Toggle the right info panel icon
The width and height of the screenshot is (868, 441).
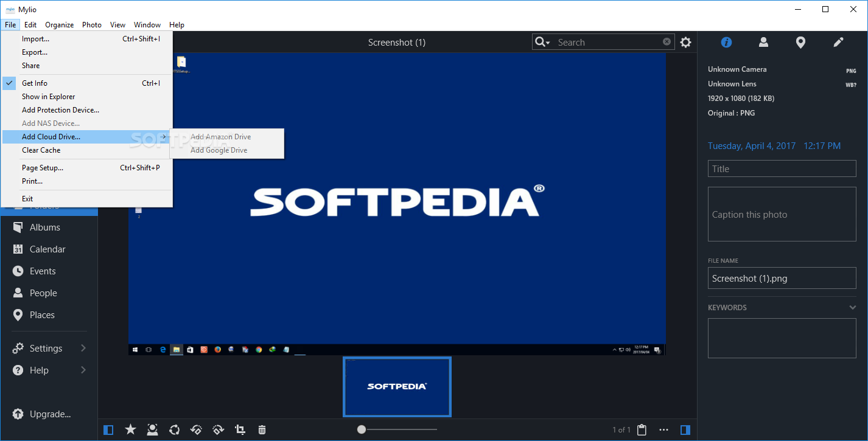coord(685,430)
